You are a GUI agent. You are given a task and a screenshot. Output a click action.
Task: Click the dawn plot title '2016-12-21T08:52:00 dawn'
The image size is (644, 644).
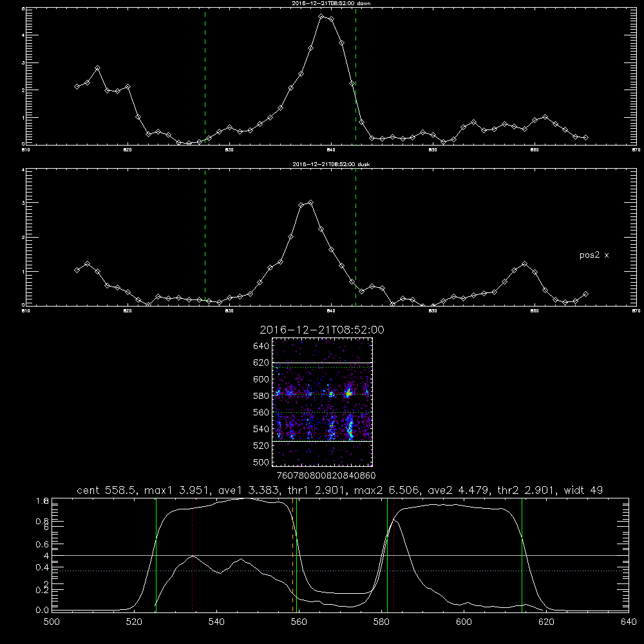click(x=331, y=3)
